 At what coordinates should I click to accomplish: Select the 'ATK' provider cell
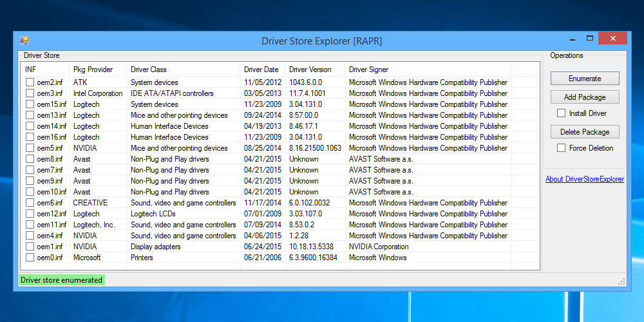80,82
